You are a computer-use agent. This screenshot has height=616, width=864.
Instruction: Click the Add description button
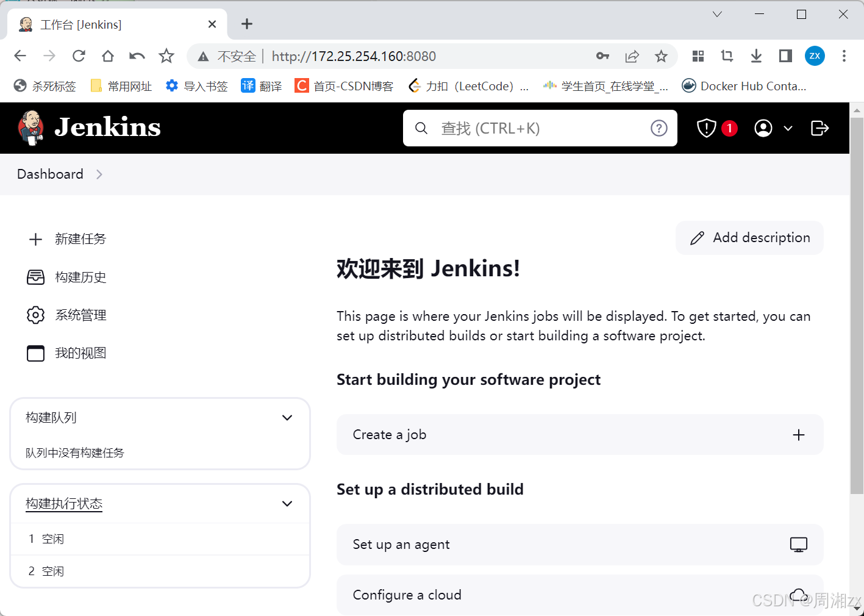pos(749,238)
